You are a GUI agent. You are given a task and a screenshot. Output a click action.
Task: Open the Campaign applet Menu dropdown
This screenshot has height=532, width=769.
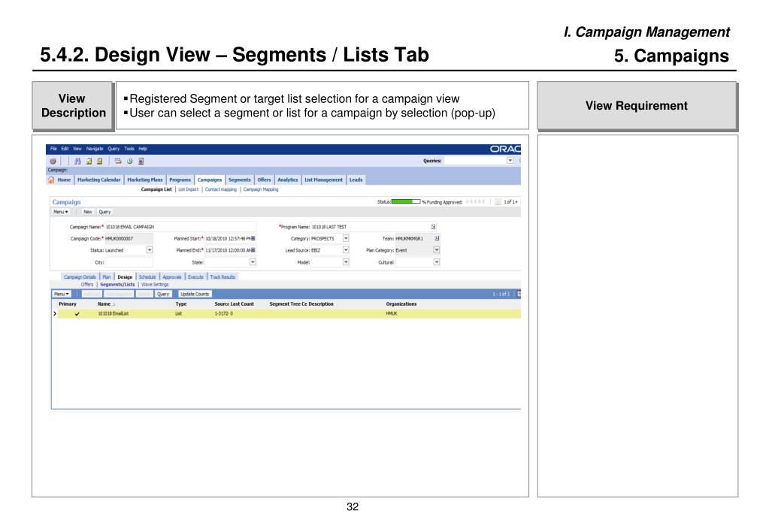(61, 212)
